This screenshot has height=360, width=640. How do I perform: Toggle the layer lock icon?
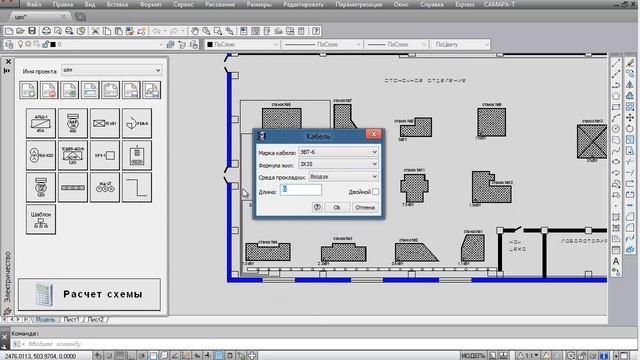[45, 44]
